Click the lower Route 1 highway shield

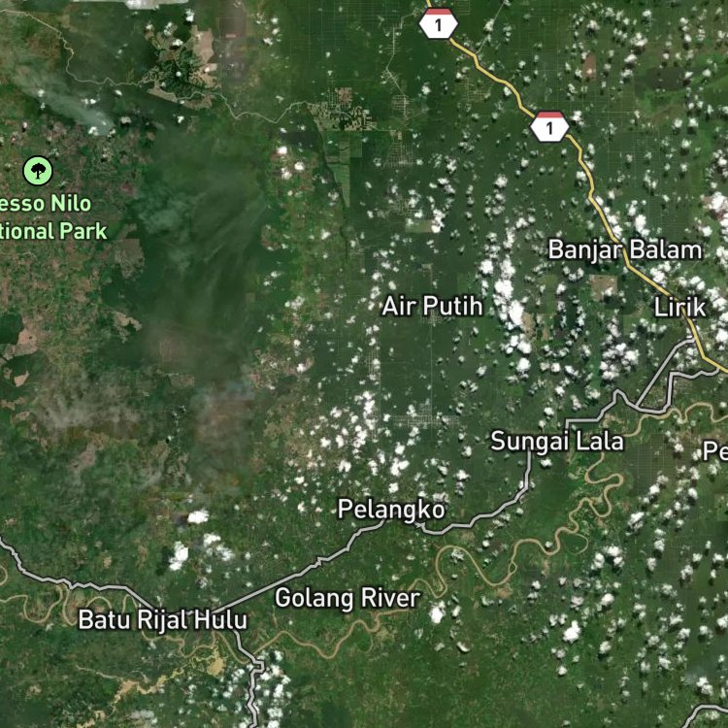pyautogui.click(x=549, y=126)
